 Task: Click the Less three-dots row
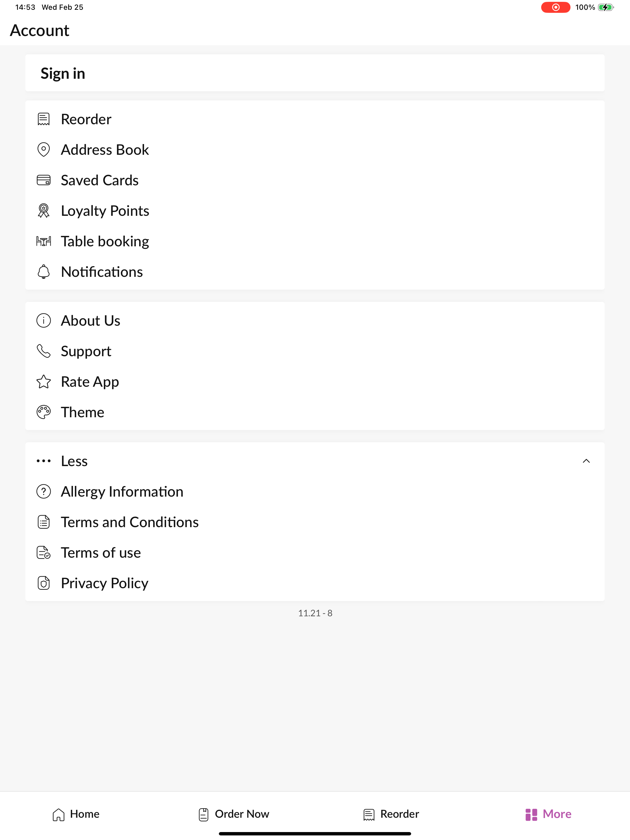click(x=315, y=461)
